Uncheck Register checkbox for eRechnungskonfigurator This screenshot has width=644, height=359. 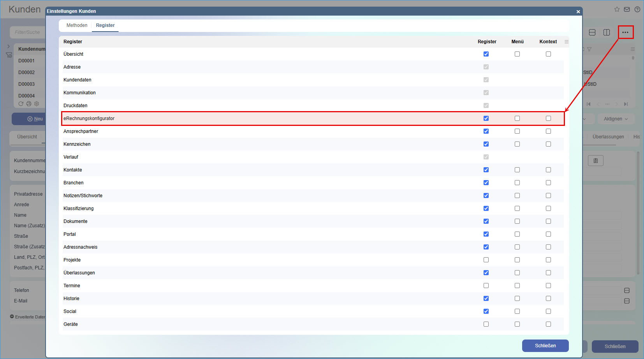[x=486, y=118]
